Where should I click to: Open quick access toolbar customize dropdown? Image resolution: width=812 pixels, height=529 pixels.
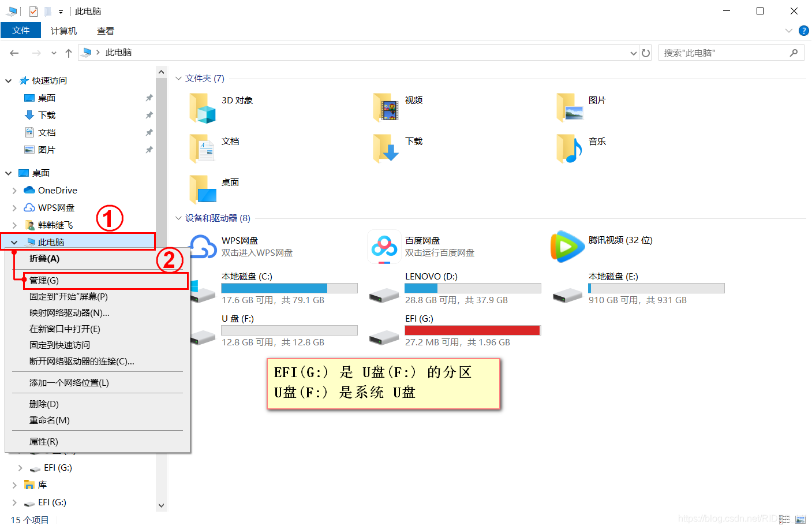61,12
